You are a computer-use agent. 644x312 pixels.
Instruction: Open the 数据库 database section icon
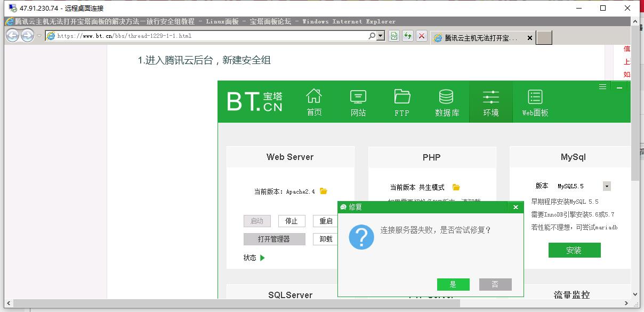[x=447, y=102]
